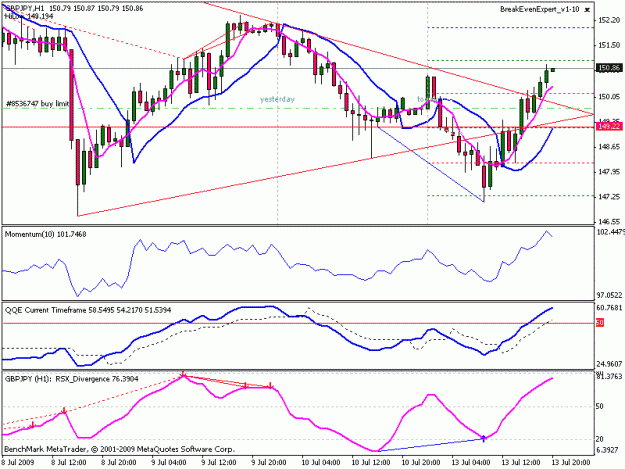Click the 60.7681 QQE scale value
Viewport: 625px width, 469px height.
pos(609,308)
